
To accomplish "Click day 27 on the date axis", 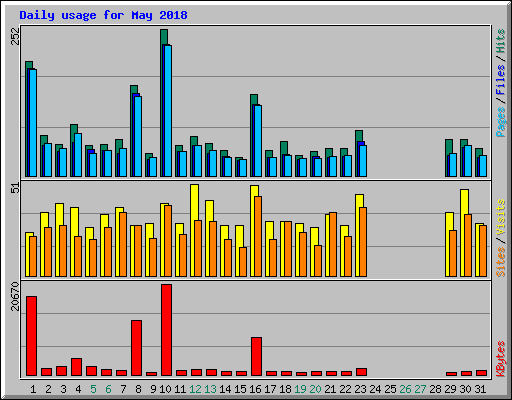I will click(x=420, y=389).
